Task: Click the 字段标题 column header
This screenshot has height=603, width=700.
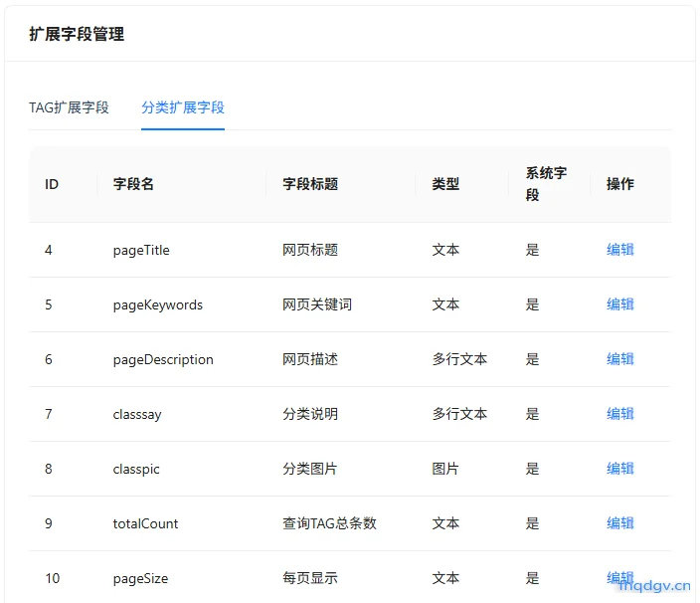Action: pyautogui.click(x=310, y=184)
